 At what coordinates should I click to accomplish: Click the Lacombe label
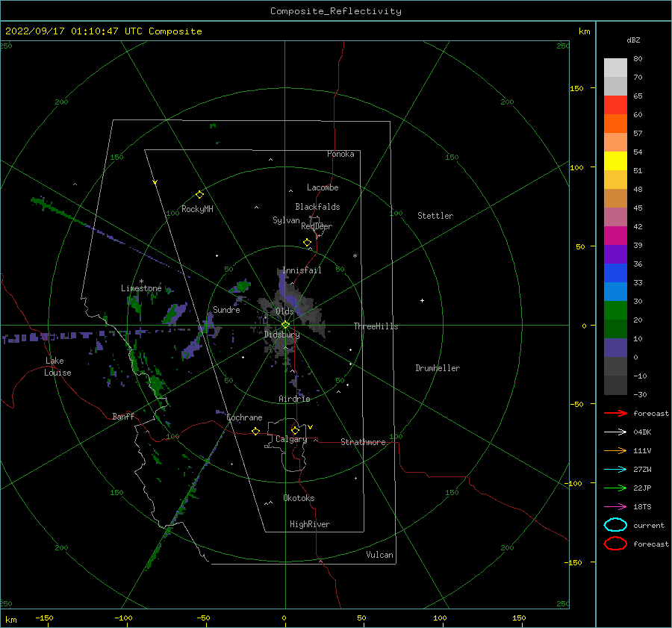click(x=323, y=187)
